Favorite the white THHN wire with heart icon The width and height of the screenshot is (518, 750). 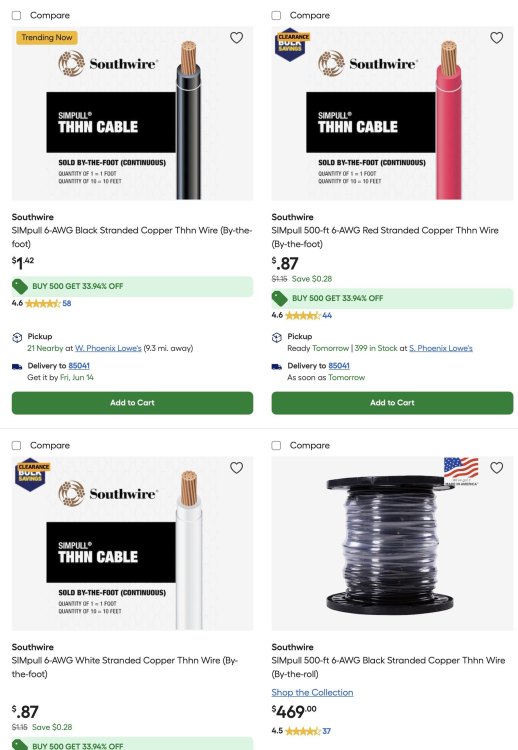tap(236, 467)
